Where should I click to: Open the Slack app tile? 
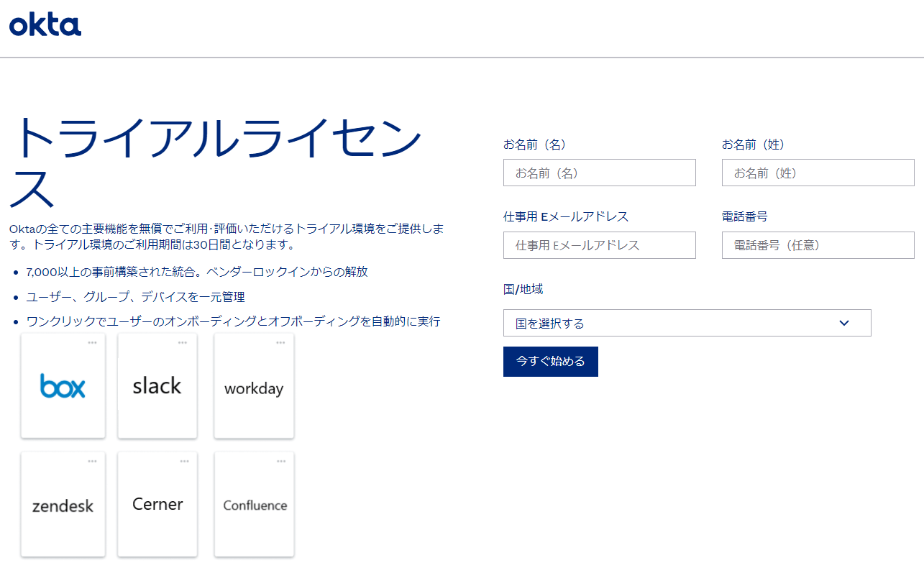click(x=157, y=386)
